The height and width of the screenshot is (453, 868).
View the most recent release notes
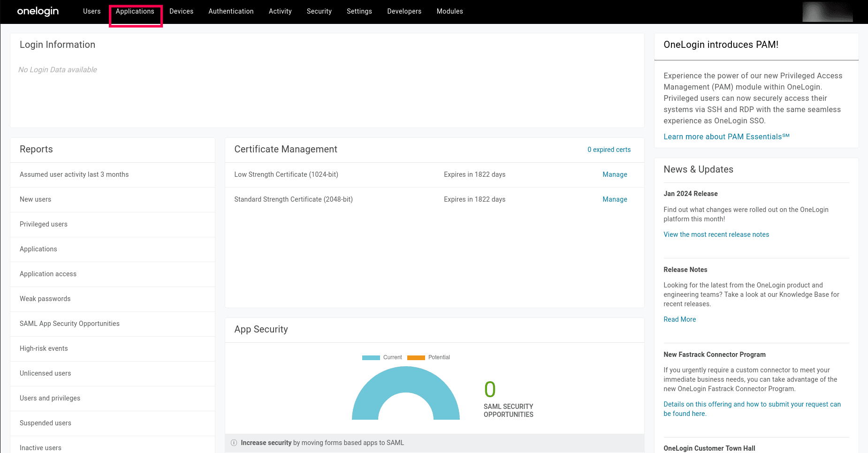pyautogui.click(x=716, y=234)
